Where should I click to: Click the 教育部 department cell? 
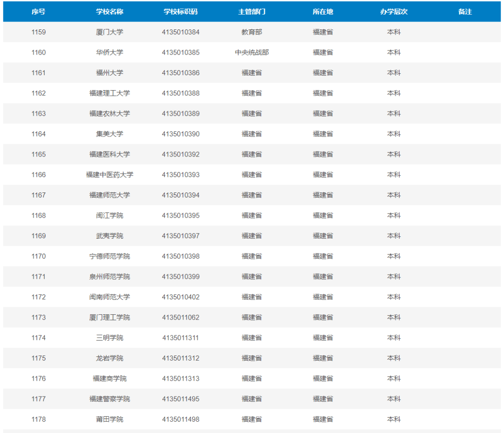click(252, 32)
